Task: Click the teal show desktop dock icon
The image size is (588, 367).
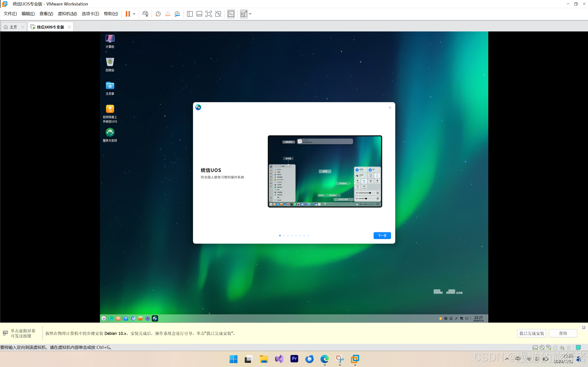Action: [x=111, y=318]
